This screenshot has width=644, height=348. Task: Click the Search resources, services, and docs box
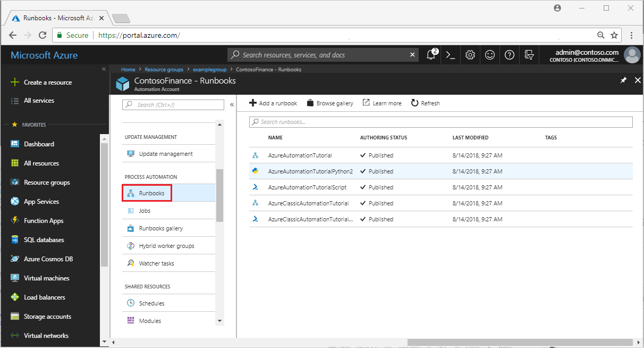324,55
